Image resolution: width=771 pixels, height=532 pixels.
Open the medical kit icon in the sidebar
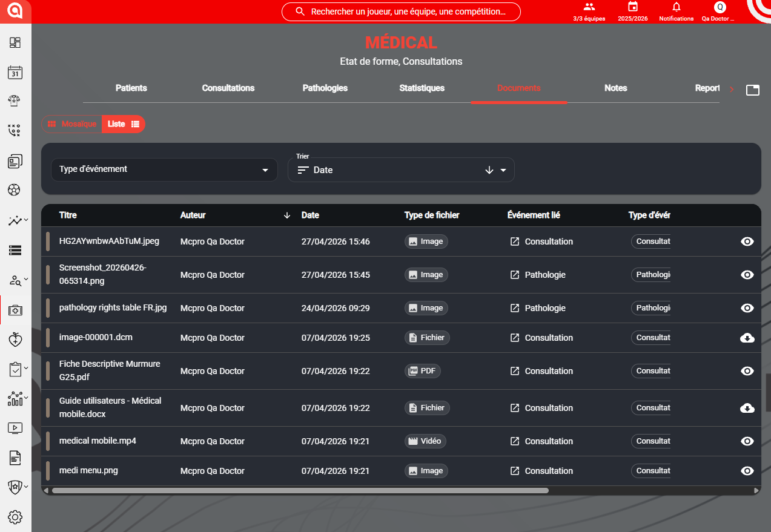click(15, 310)
